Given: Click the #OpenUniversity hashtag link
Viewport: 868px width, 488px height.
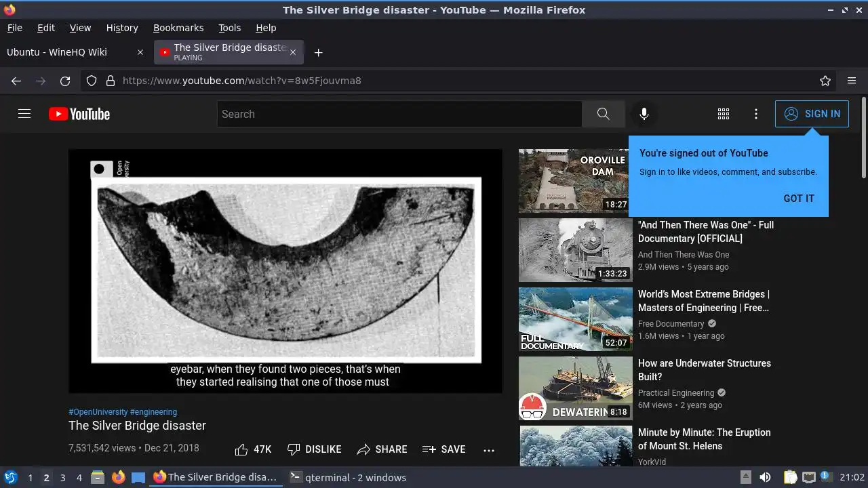Looking at the screenshot, I should [x=98, y=412].
